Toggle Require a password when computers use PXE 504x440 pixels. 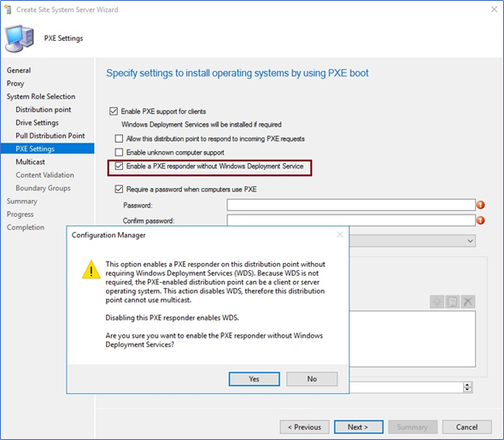point(119,189)
